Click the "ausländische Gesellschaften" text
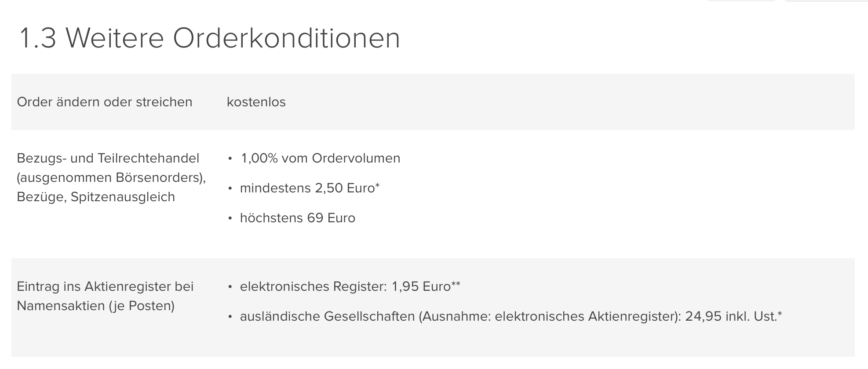The height and width of the screenshot is (369, 868). coord(327,316)
